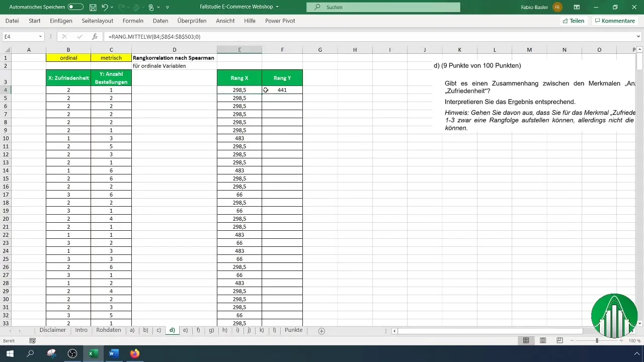The width and height of the screenshot is (644, 362).
Task: Switch to the Rohdaten sheet tab
Action: point(109,330)
